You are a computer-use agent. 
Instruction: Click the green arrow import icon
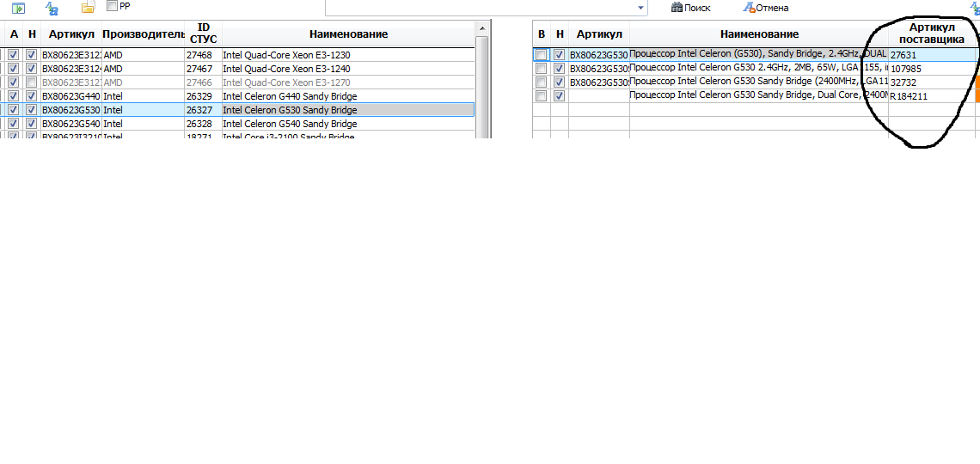tap(19, 8)
